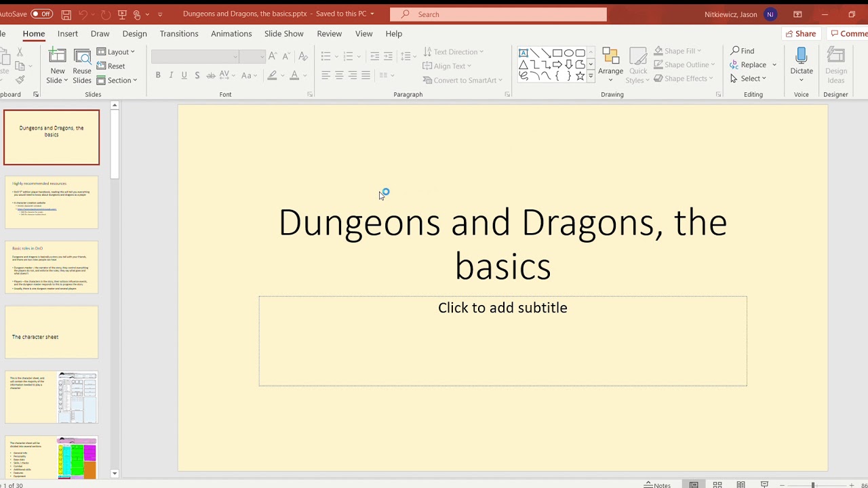The height and width of the screenshot is (488, 868).
Task: Select Basic roles in DnD slide thumbnail
Action: click(x=52, y=267)
